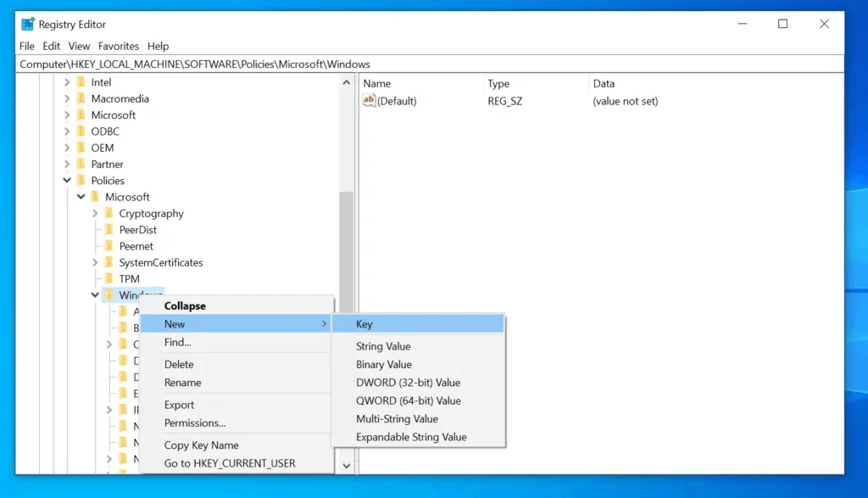868x498 pixels.
Task: Click the PeerDist key's folder icon
Action: 109,229
